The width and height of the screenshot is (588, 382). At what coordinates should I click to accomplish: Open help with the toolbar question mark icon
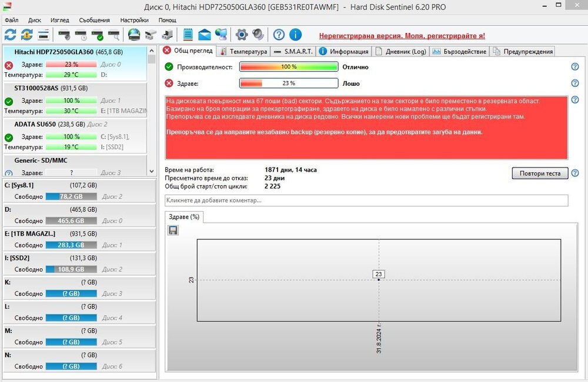(x=279, y=35)
